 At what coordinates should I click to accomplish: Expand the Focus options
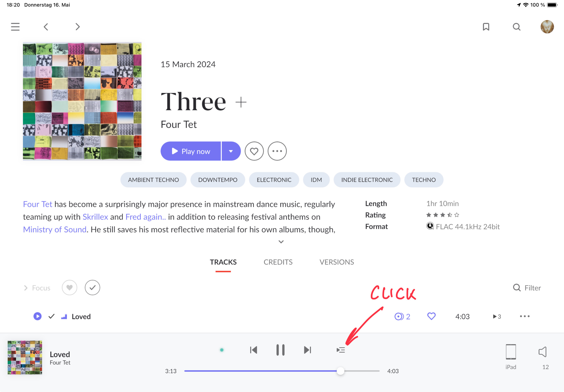pos(37,288)
